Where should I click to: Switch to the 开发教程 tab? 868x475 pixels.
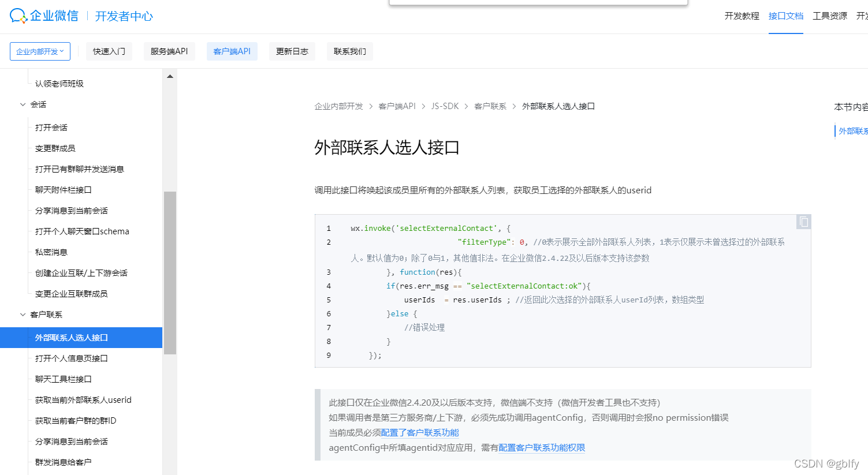coord(741,16)
